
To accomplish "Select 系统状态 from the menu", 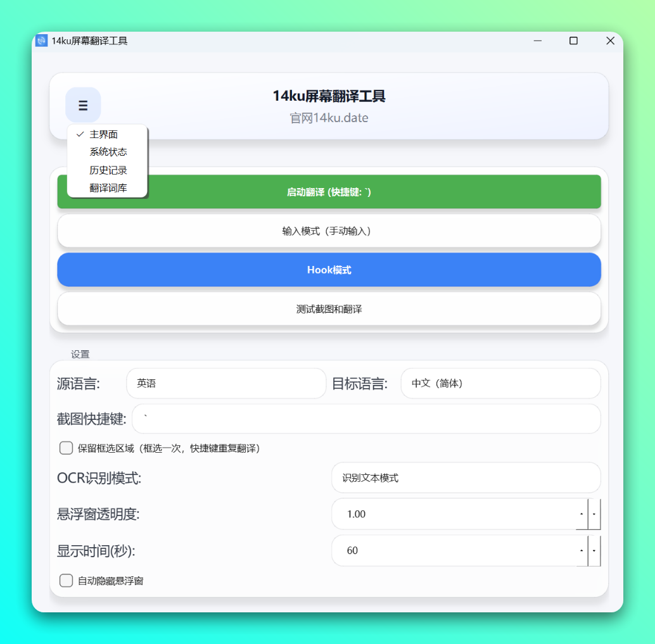I will point(108,152).
